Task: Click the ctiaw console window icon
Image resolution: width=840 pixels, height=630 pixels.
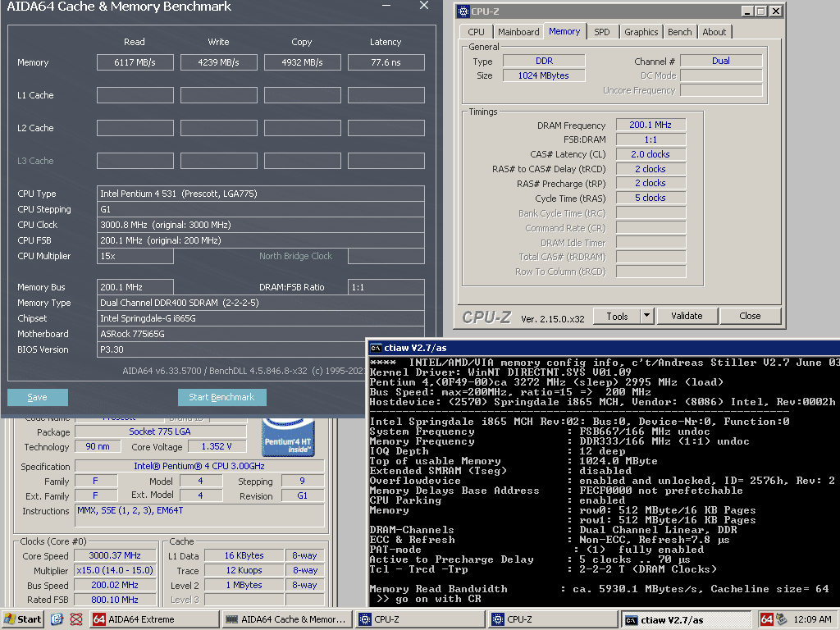Action: pos(376,348)
